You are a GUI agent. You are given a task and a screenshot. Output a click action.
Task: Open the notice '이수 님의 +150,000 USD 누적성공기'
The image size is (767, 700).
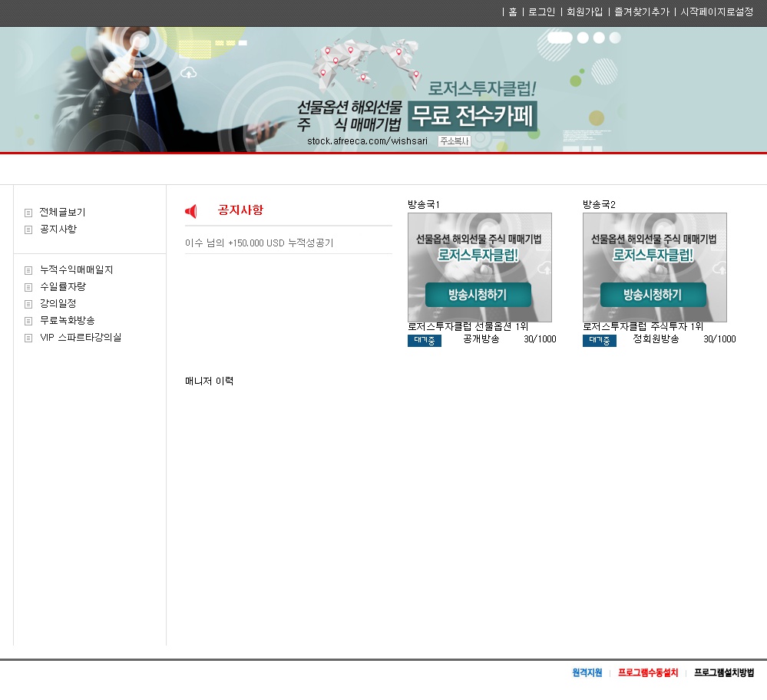[260, 243]
